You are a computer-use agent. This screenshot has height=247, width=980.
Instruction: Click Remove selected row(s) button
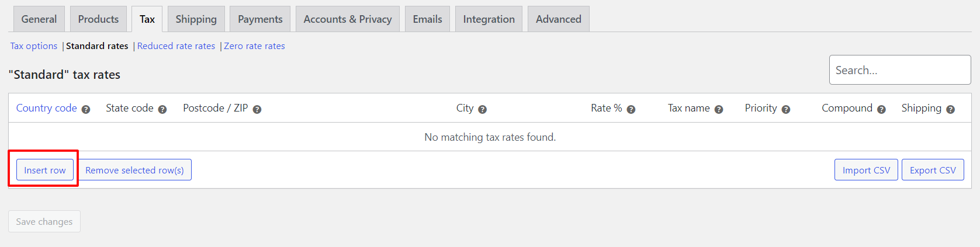tap(134, 170)
